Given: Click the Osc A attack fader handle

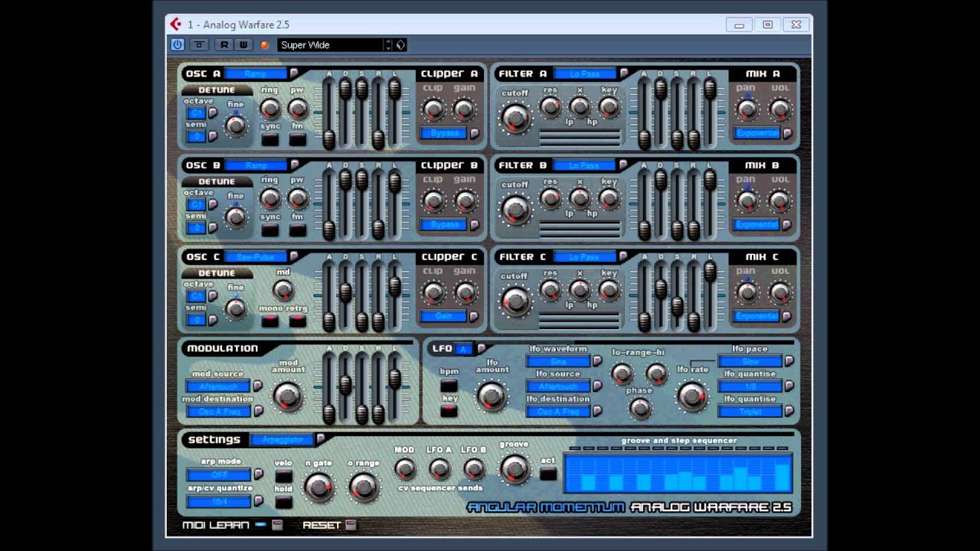Looking at the screenshot, I should (329, 139).
